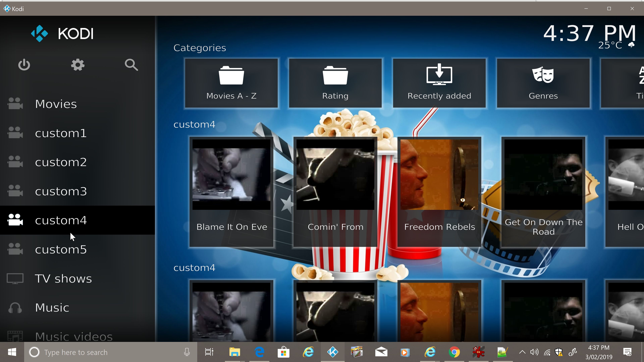This screenshot has height=362, width=644.
Task: Open the Kodi search magnifier icon
Action: (x=131, y=65)
